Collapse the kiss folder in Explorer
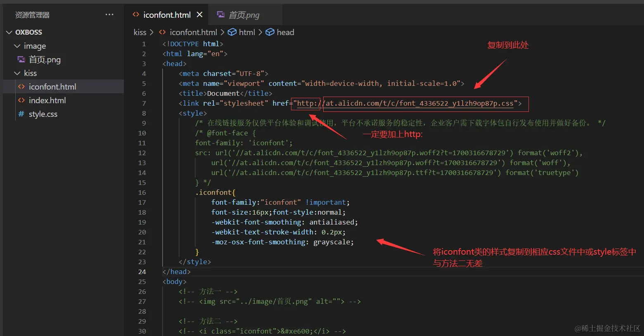This screenshot has width=644, height=336. [17, 73]
